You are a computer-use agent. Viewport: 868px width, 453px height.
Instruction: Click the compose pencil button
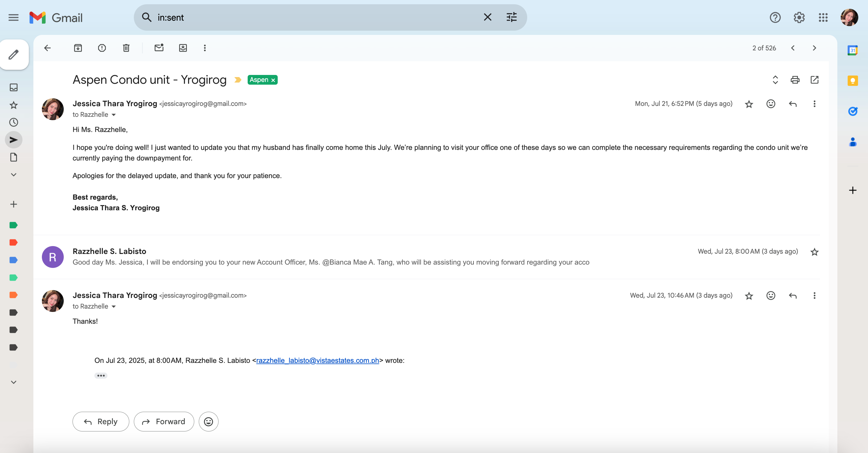[14, 55]
